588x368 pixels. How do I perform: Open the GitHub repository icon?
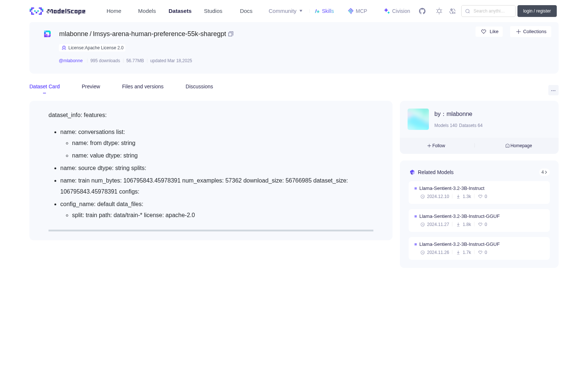422,11
